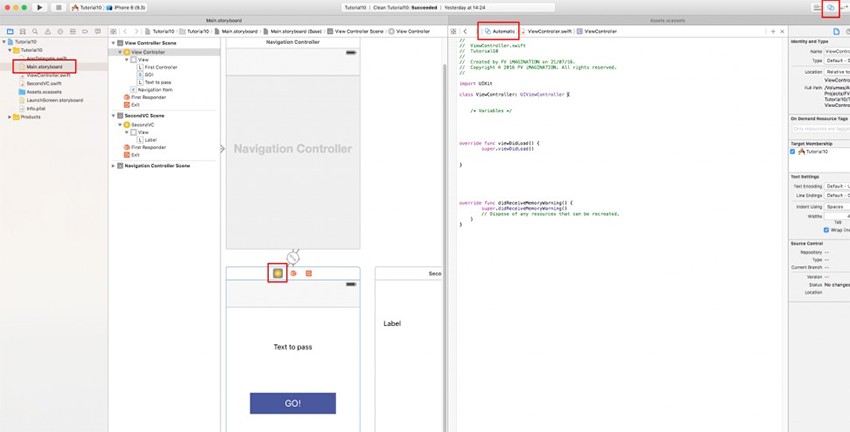The width and height of the screenshot is (850, 432).
Task: Collapse the Tutorial10 project root
Action: pyautogui.click(x=4, y=42)
